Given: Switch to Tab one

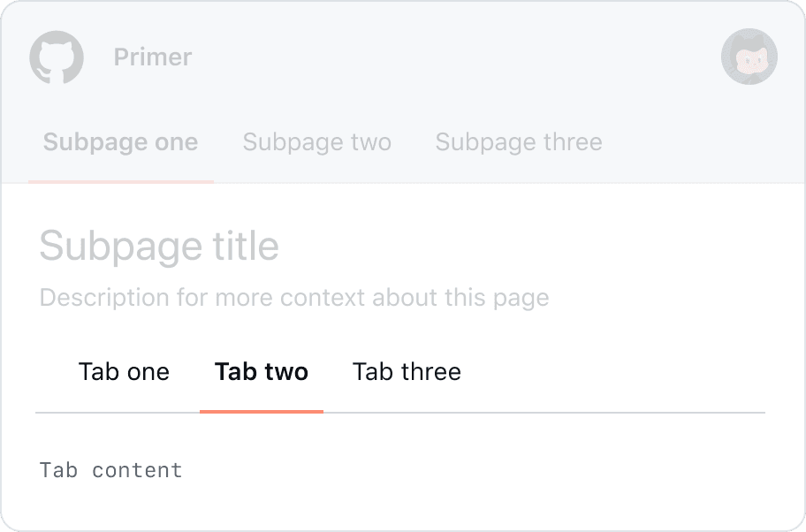Looking at the screenshot, I should tap(124, 371).
